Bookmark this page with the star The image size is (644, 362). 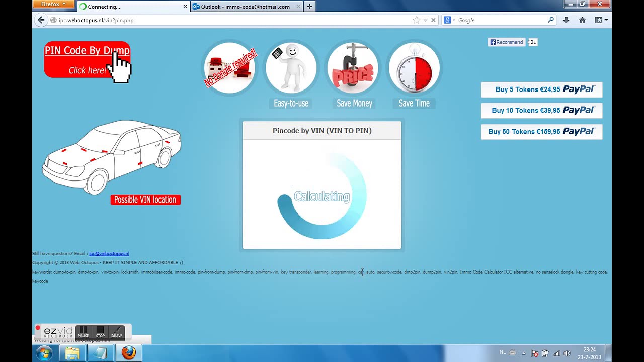417,20
